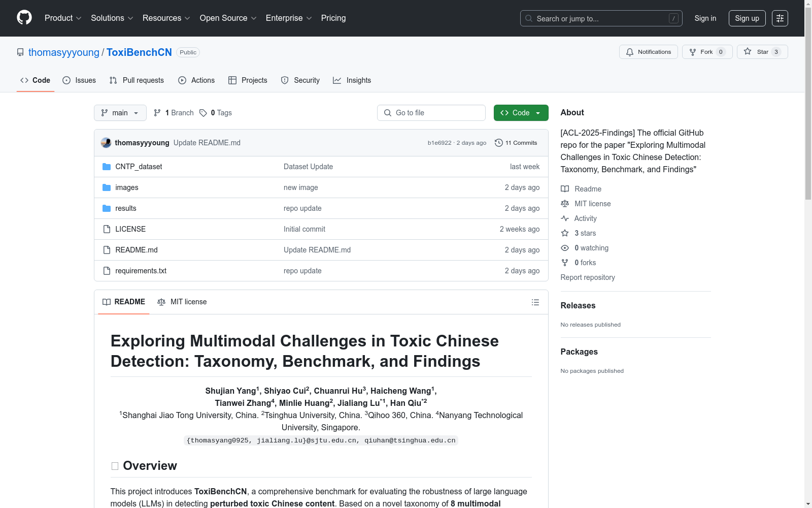The image size is (812, 508).
Task: Click the repository icon before the owner name
Action: (20, 52)
